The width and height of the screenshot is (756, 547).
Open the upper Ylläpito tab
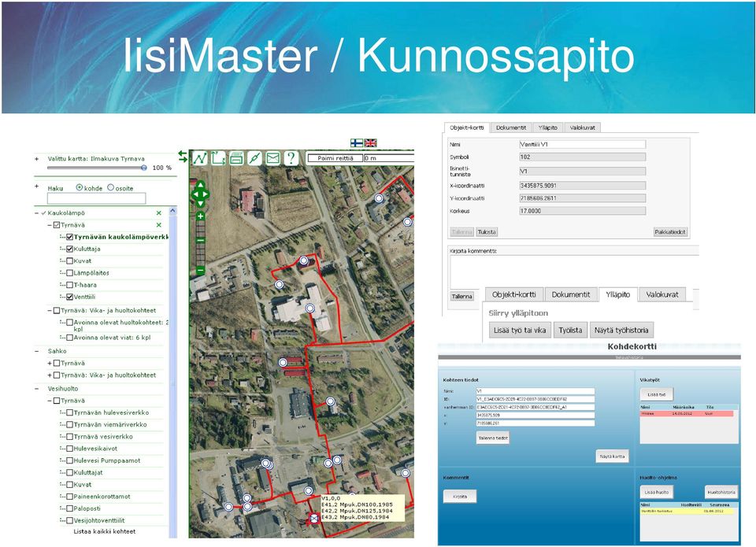click(548, 128)
